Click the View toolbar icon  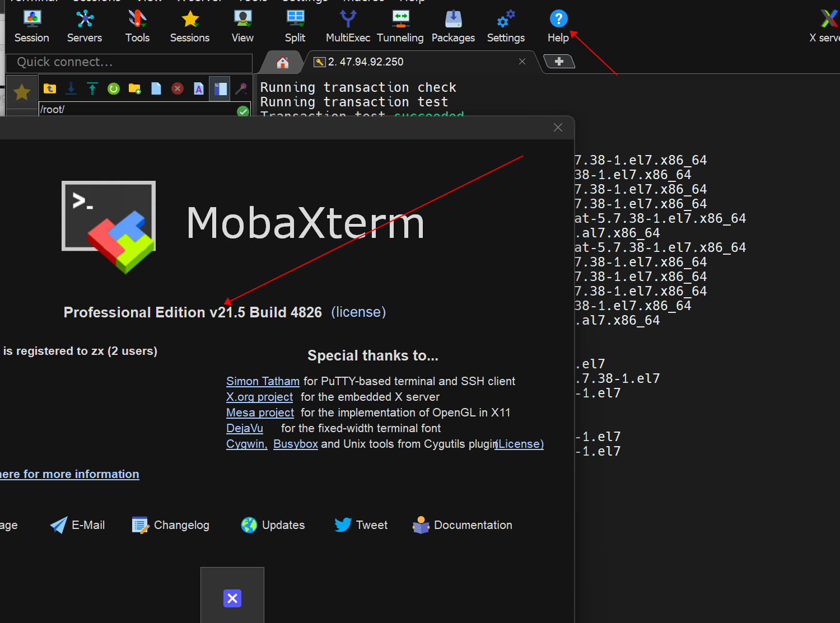242,26
